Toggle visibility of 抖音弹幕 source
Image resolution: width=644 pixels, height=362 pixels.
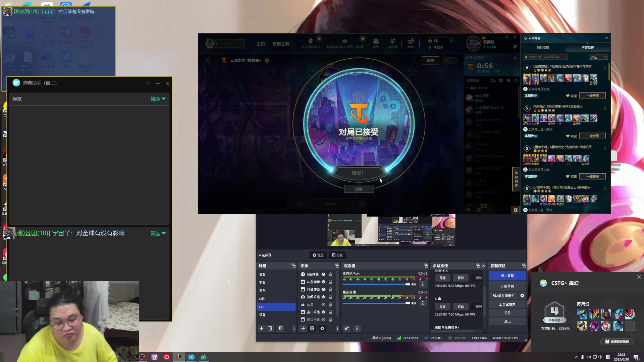click(323, 289)
